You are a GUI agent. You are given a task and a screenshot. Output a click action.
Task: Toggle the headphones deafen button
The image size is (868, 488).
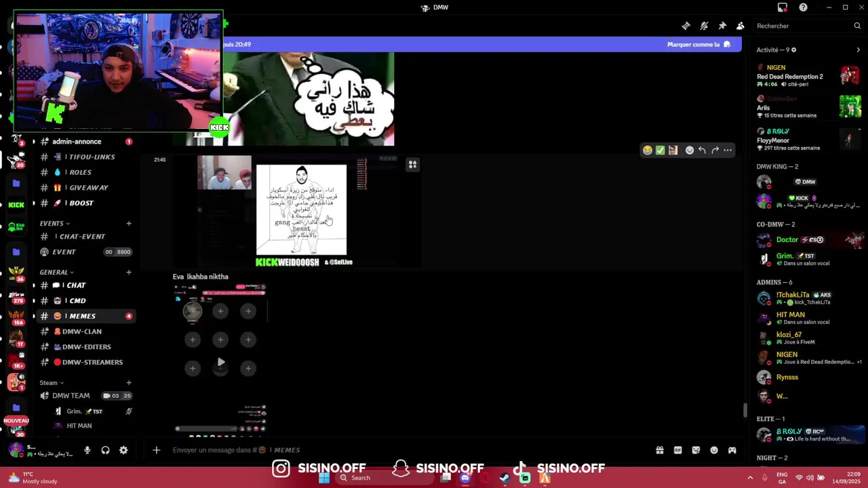click(105, 450)
